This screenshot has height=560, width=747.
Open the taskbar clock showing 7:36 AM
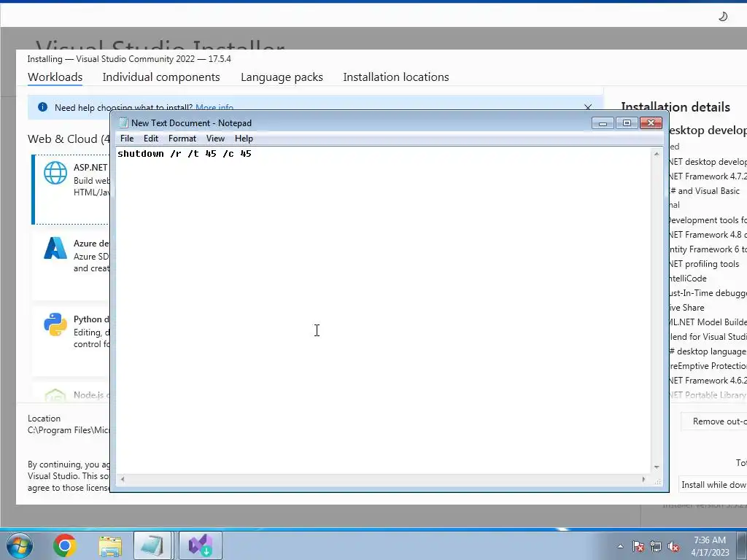tap(710, 546)
